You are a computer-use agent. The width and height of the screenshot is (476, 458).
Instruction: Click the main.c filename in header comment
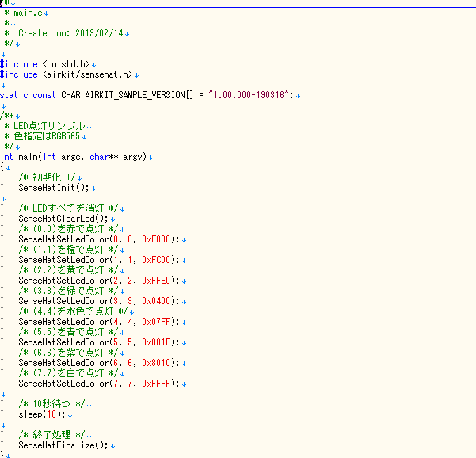(x=29, y=13)
